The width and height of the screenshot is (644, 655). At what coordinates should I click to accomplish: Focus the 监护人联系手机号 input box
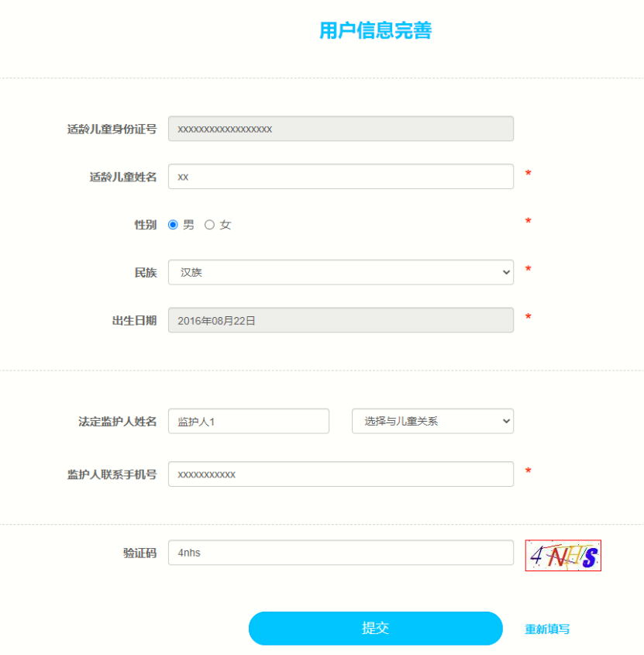click(340, 474)
